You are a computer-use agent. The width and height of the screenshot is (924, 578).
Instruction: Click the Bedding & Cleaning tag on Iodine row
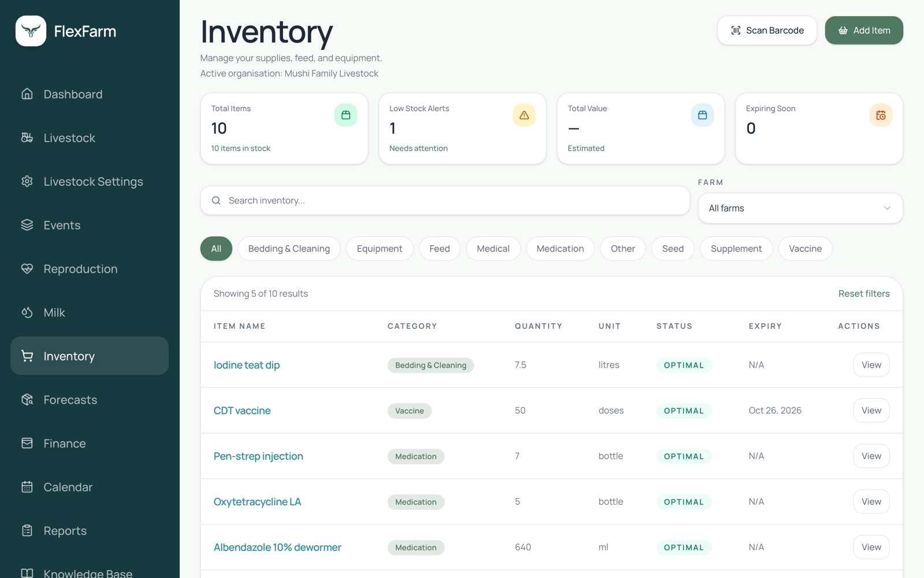click(x=431, y=365)
